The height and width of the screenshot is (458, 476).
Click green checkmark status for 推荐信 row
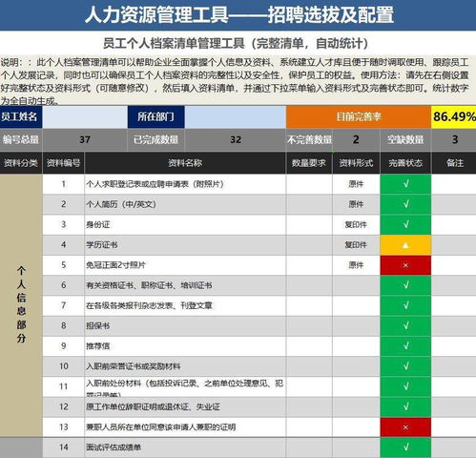[x=405, y=346]
